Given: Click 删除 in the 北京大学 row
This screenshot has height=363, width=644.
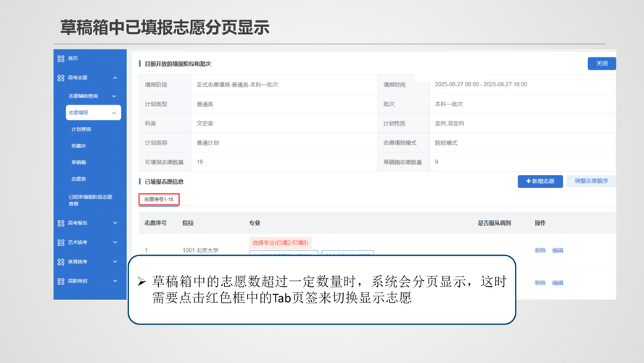Looking at the screenshot, I should [540, 250].
